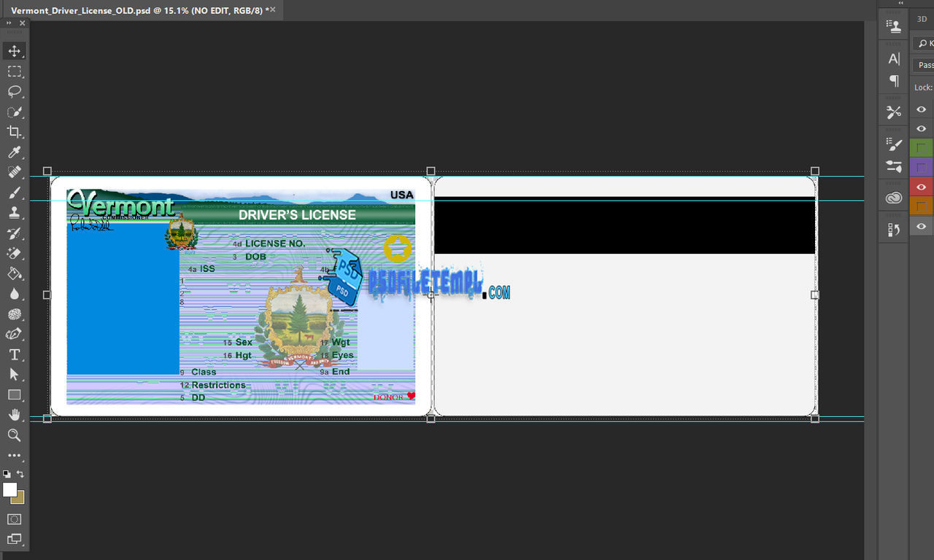The width and height of the screenshot is (934, 560).
Task: Select the Path Selection arrow tool
Action: [14, 374]
